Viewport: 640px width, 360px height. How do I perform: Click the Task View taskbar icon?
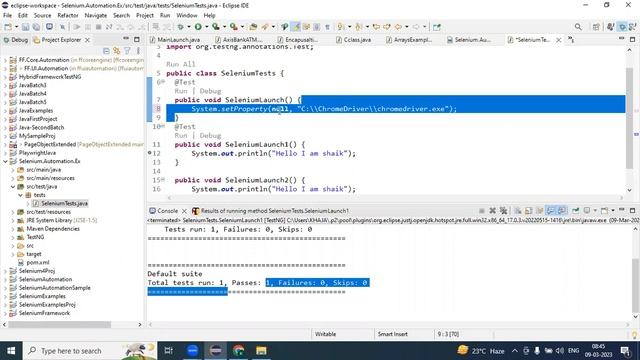click(x=168, y=350)
